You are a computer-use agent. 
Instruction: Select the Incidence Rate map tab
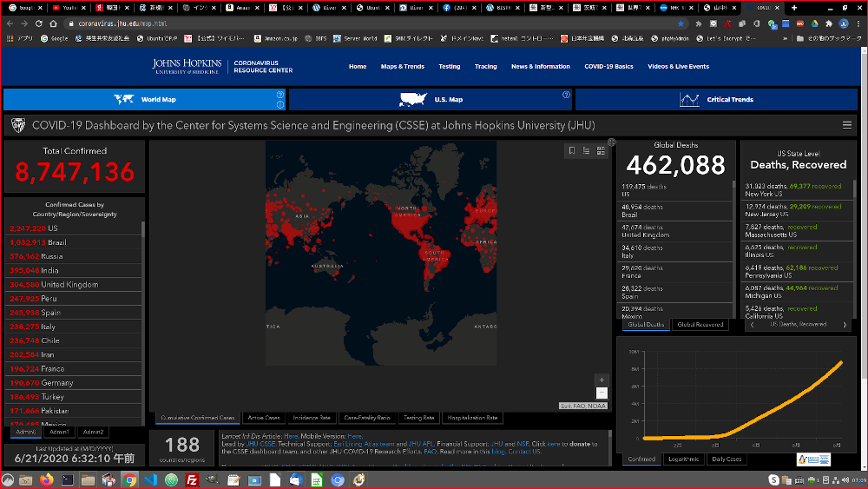click(x=312, y=418)
